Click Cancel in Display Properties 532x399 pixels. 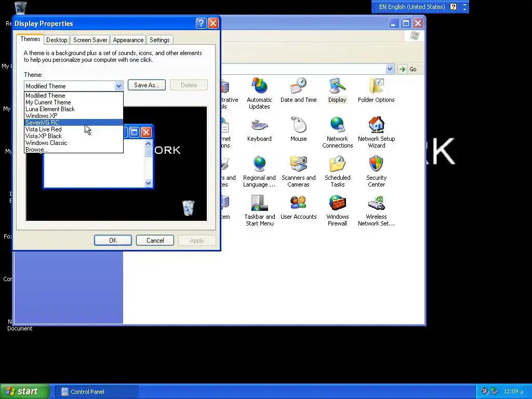pyautogui.click(x=155, y=241)
